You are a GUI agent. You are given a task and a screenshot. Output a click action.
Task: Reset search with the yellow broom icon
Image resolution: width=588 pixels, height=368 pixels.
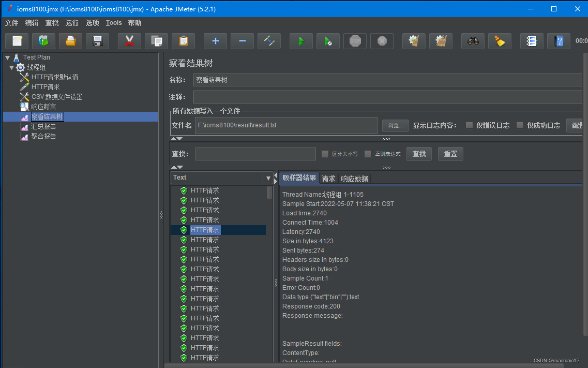click(500, 41)
